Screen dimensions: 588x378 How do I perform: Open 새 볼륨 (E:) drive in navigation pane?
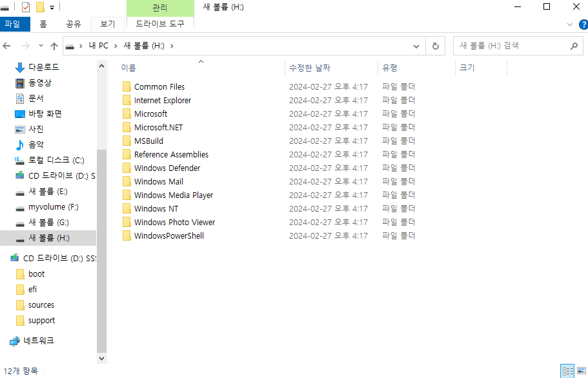[48, 192]
